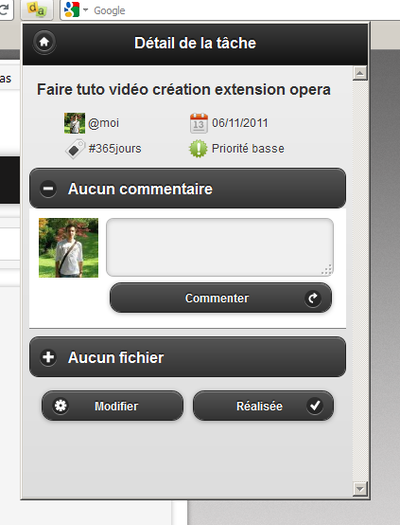
Task: Submit with the Commenter button
Action: pos(221,298)
